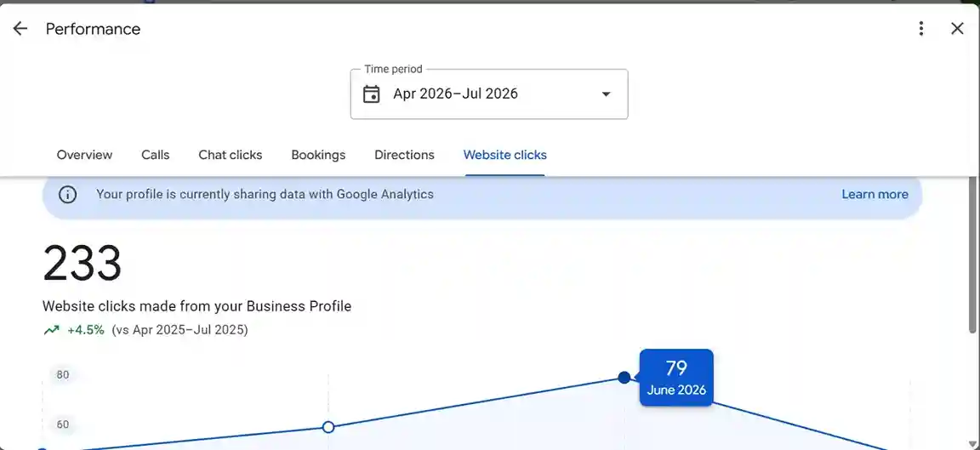This screenshot has height=450, width=980.
Task: Click the '(vs Apr 2025–Jul 2025)' comparison text
Action: pyautogui.click(x=180, y=330)
